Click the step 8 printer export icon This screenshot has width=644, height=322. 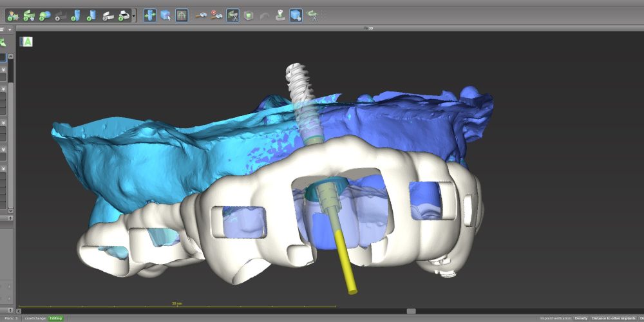click(x=124, y=15)
